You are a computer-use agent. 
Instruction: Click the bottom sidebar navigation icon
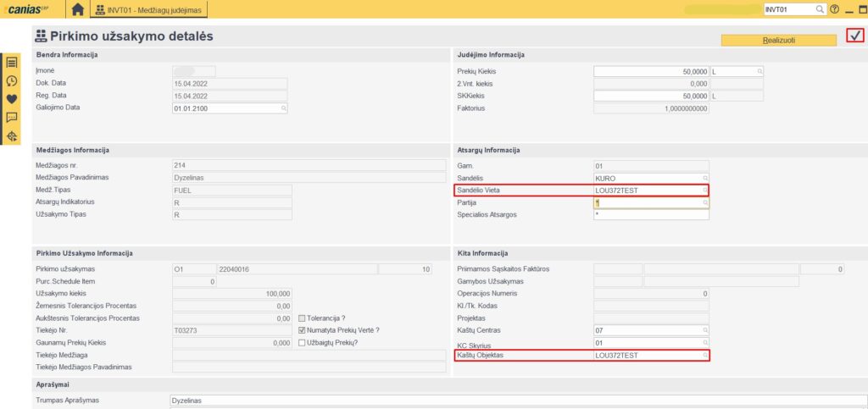pos(12,136)
